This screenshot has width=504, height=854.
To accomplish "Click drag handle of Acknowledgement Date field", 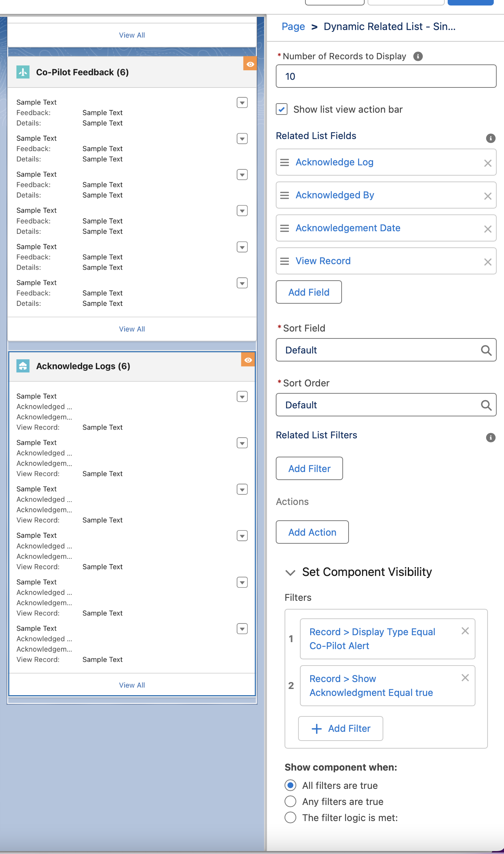I will 285,228.
